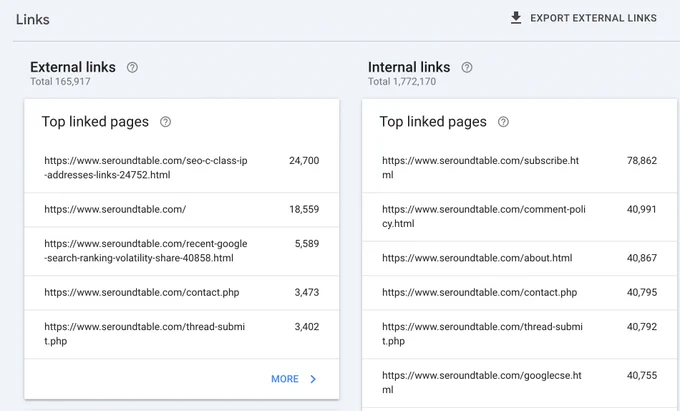Open help icon next to External links
Viewport: 680px width, 411px height.
pyautogui.click(x=132, y=67)
